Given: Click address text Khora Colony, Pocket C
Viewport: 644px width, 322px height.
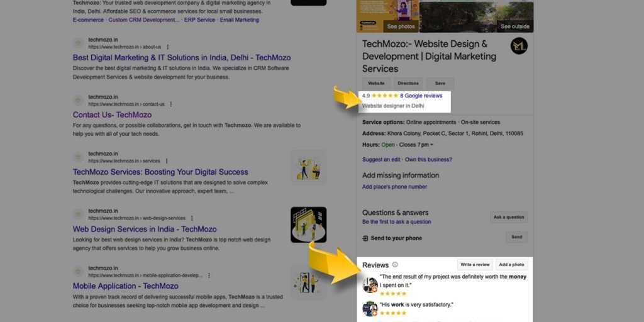Looking at the screenshot, I should point(455,133).
